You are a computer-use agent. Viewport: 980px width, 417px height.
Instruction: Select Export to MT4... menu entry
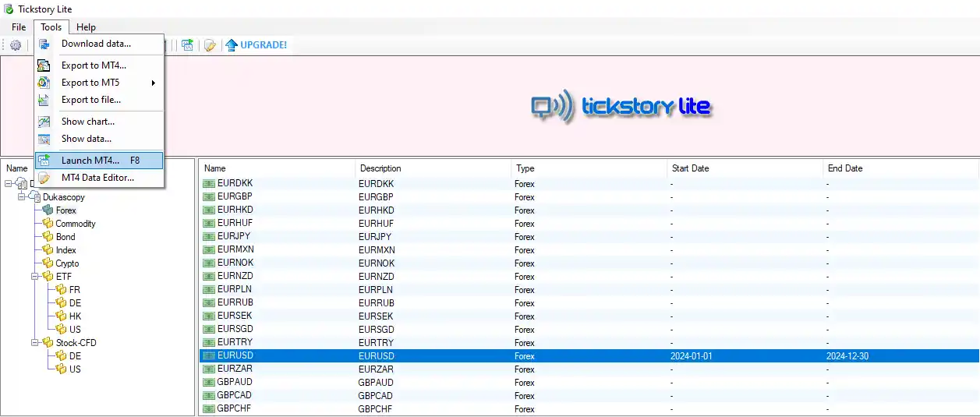pos(94,65)
